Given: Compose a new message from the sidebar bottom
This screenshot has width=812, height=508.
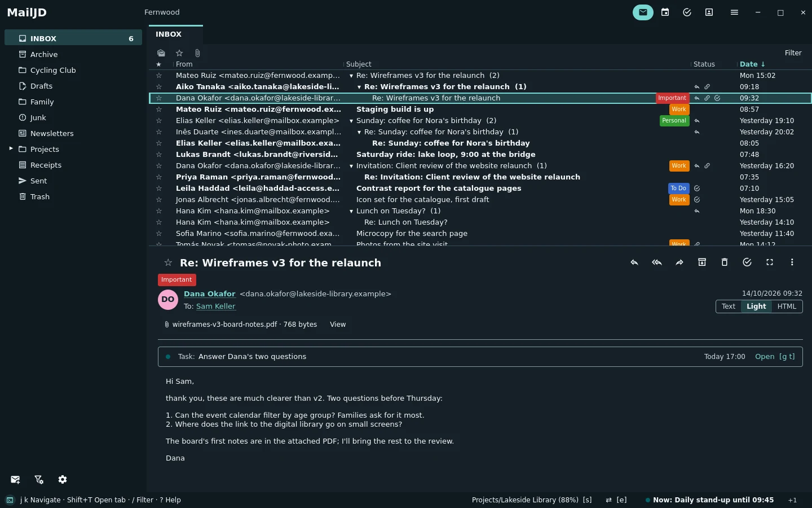Looking at the screenshot, I should (x=15, y=480).
